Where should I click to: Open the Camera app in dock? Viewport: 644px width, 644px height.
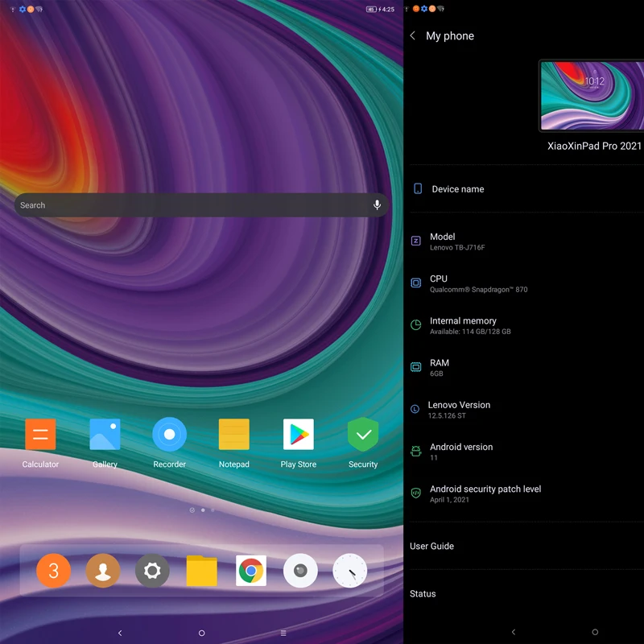[x=300, y=571]
